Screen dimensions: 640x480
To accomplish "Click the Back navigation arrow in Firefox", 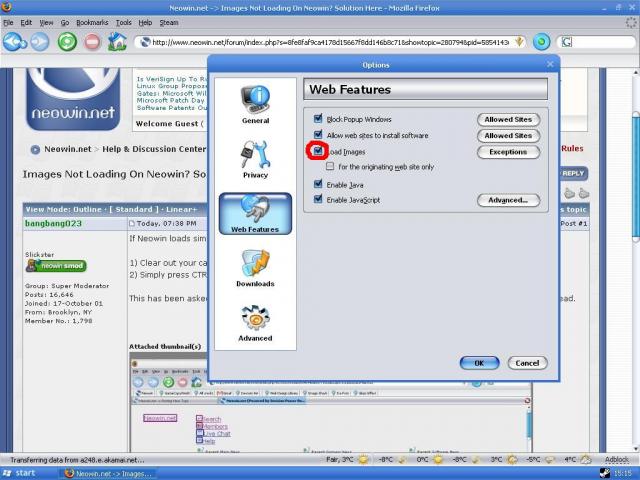I will [x=14, y=42].
